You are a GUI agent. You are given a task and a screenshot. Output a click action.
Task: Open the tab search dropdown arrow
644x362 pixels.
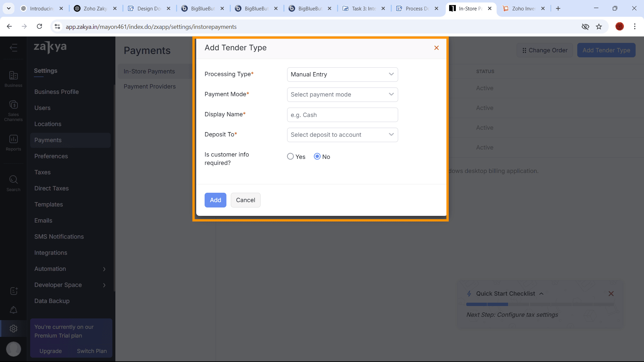click(x=9, y=8)
